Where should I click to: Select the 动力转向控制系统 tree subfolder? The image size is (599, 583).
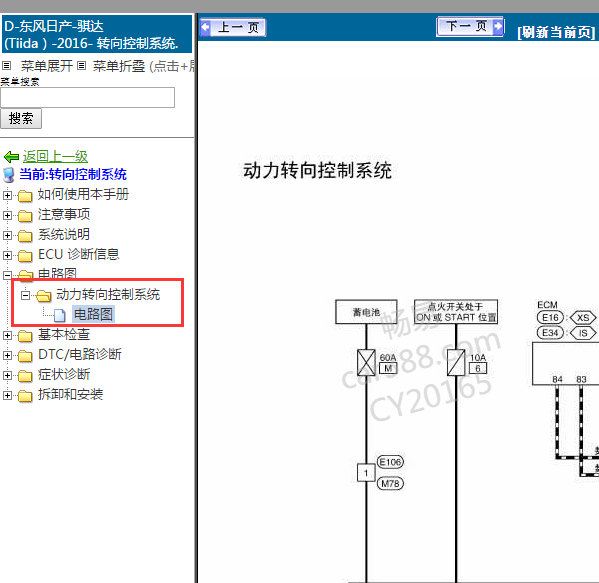tap(108, 295)
